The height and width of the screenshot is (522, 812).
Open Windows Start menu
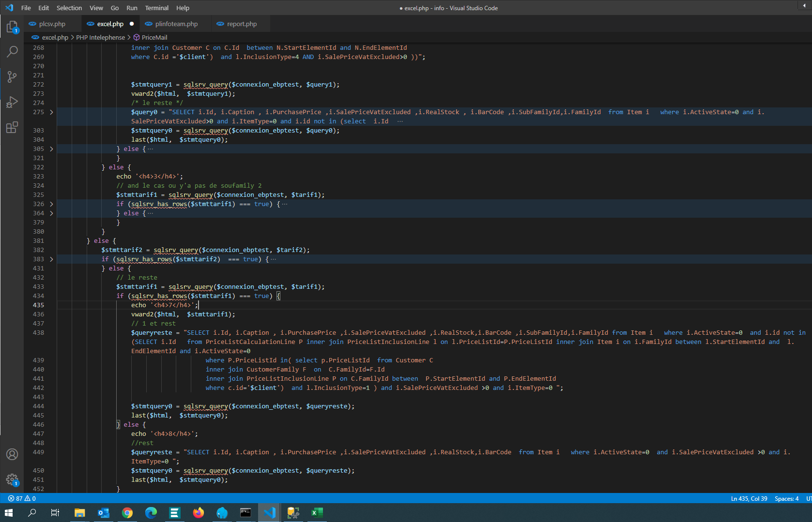8,513
